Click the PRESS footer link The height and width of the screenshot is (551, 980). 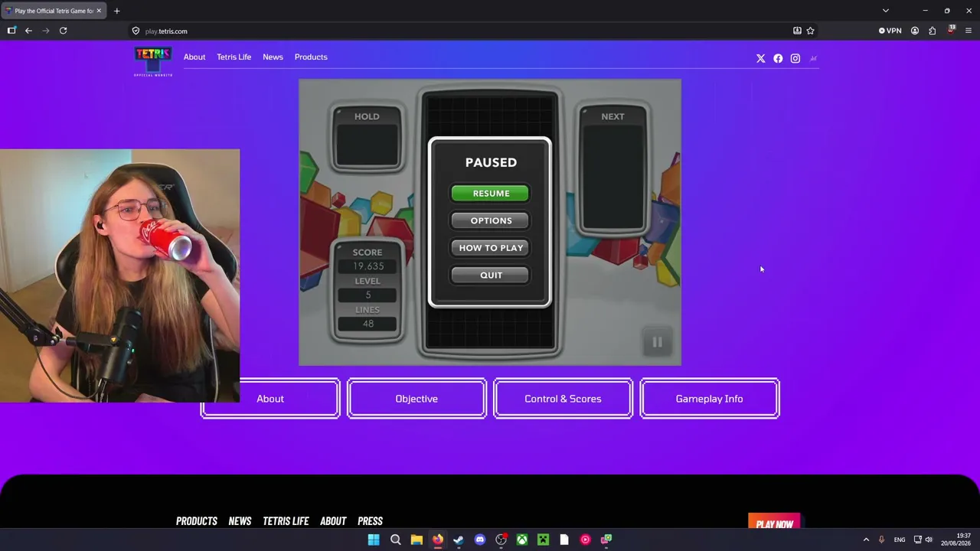pyautogui.click(x=370, y=521)
